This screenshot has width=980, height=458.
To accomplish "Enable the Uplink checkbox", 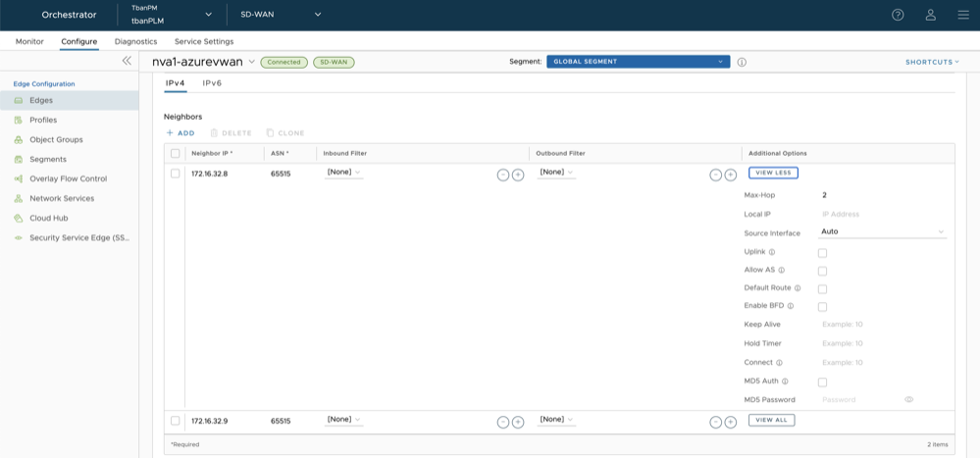I will (822, 253).
